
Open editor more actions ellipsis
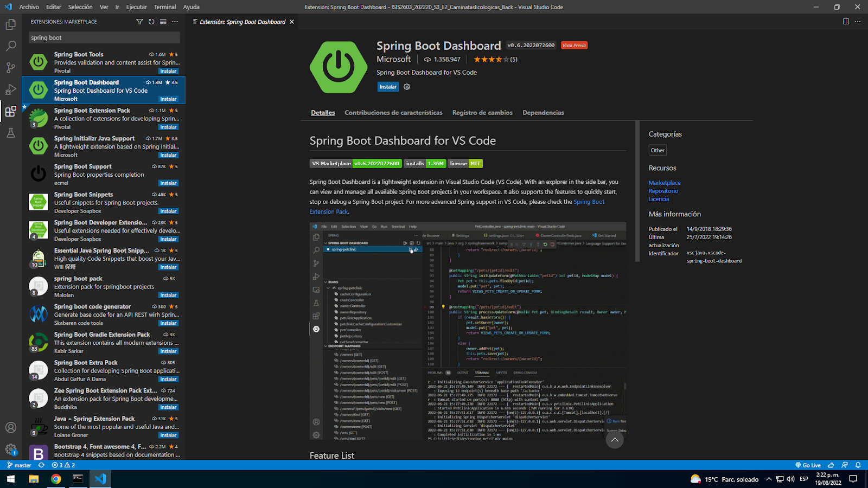click(858, 22)
